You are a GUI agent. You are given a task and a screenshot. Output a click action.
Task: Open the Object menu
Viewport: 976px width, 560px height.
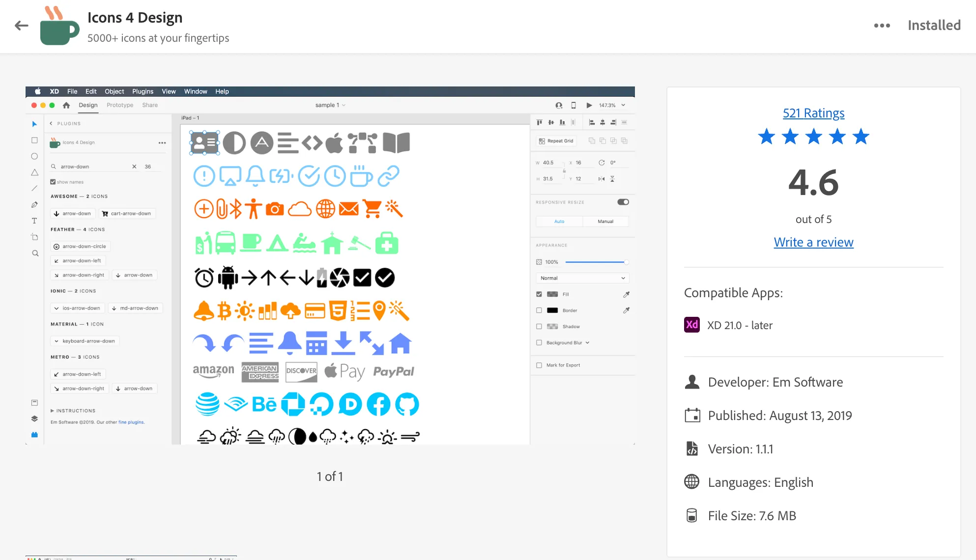point(115,91)
